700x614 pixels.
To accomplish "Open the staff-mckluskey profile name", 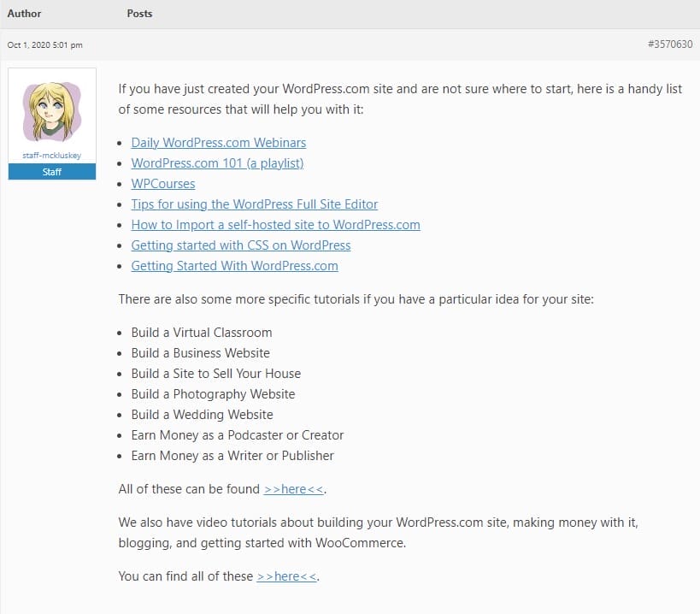I will (x=52, y=156).
